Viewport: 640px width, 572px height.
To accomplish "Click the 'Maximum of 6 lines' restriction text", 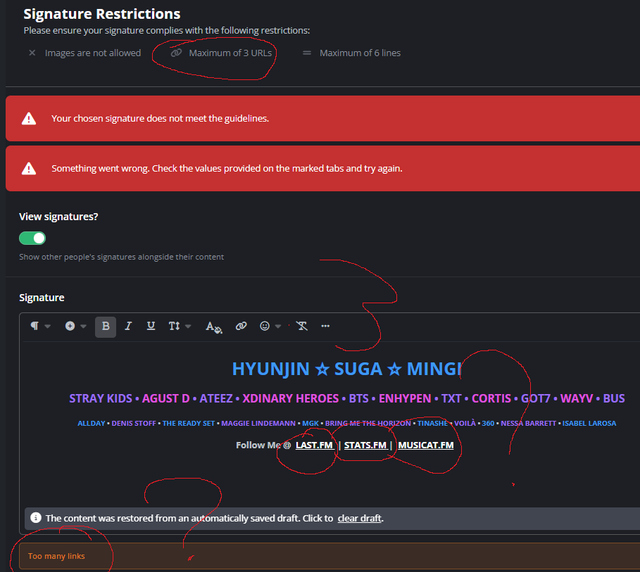I will click(360, 53).
